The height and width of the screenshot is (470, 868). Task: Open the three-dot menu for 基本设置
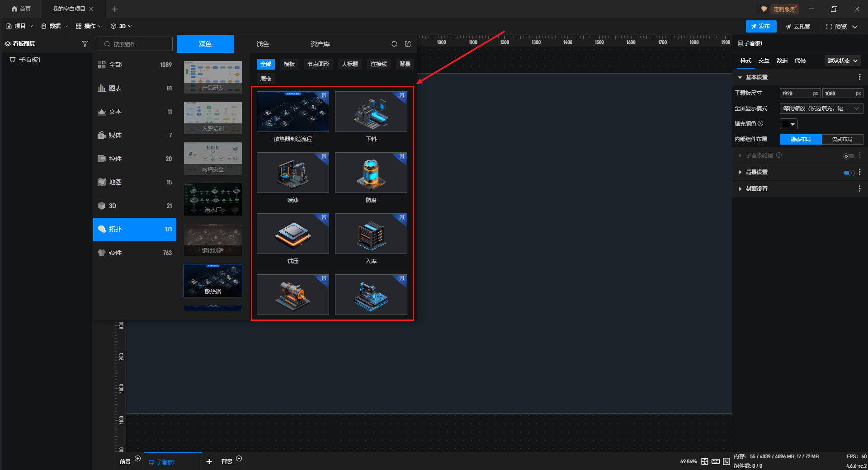point(859,77)
